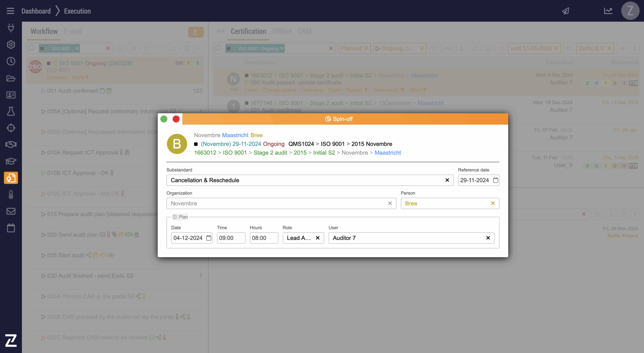Open the analytics chart icon in header
This screenshot has width=644, height=353.
[x=608, y=11]
